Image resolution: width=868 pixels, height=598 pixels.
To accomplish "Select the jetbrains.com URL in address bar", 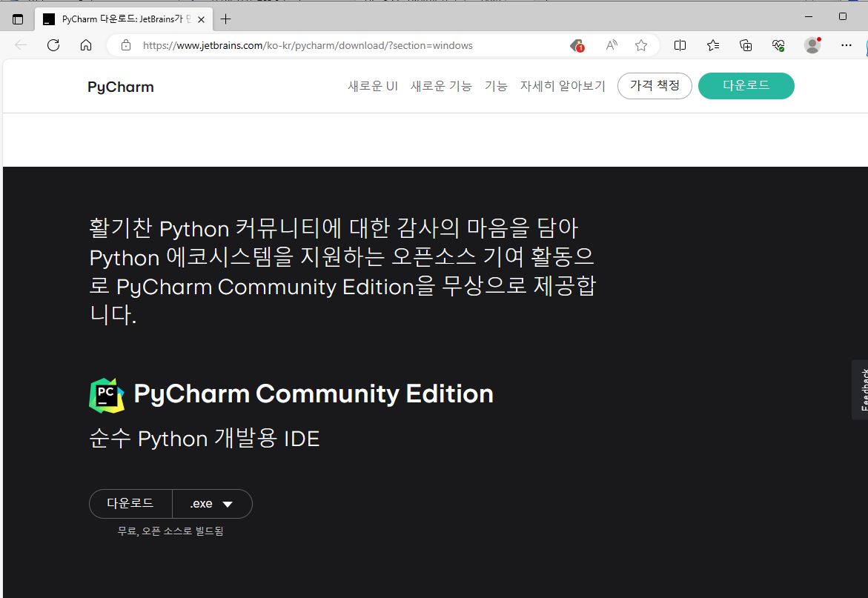I will click(x=308, y=45).
